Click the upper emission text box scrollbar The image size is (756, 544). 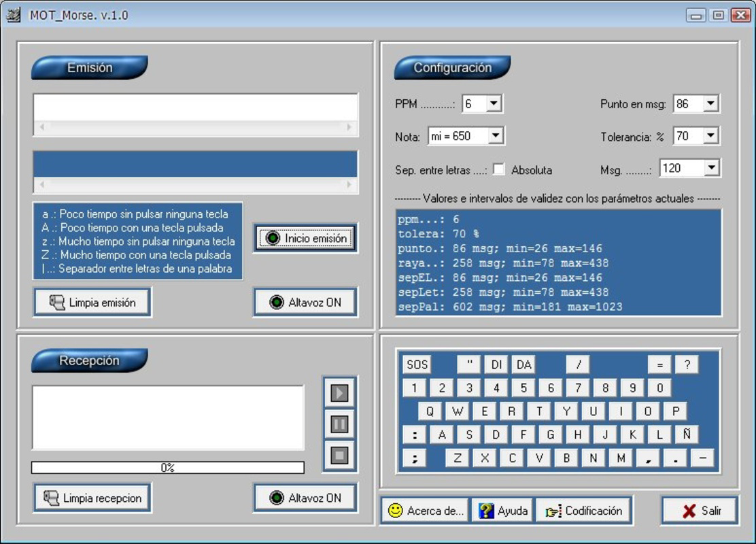[x=195, y=127]
